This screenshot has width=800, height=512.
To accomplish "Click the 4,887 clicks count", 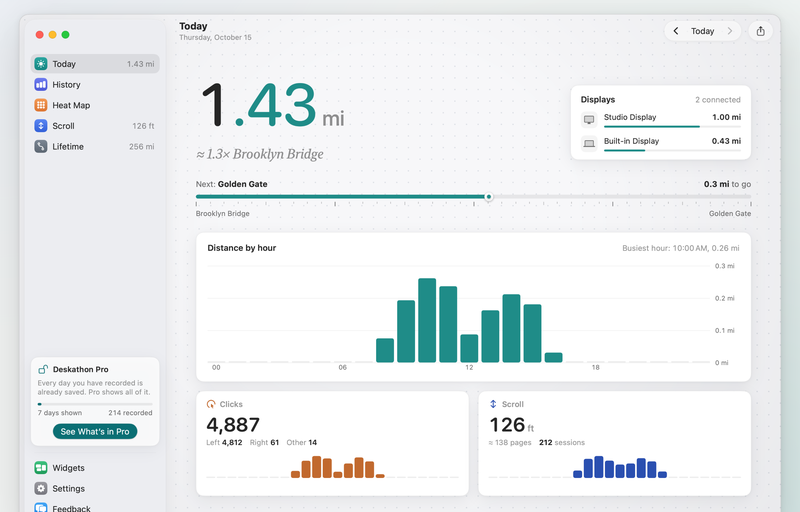I will tap(233, 425).
